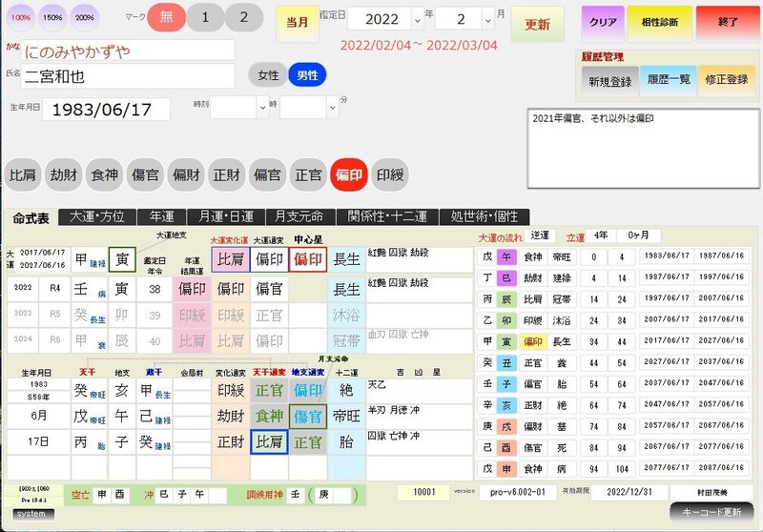
Task: Switch to the 月支元命 tab
Action: [x=300, y=216]
